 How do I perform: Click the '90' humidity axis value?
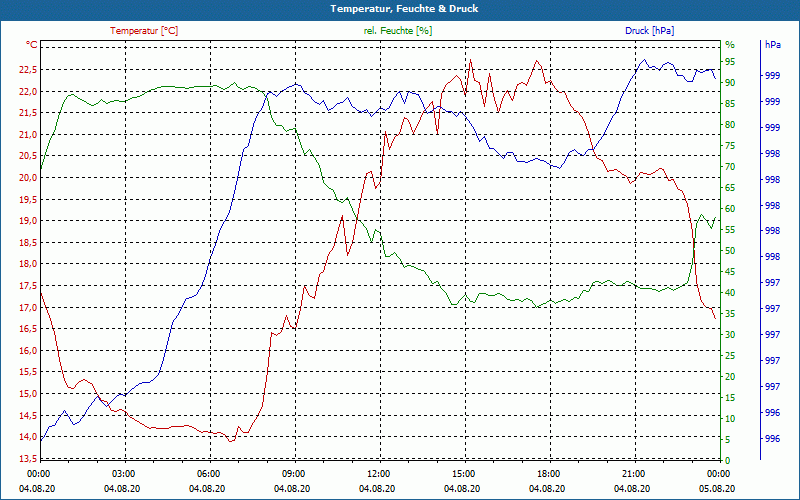[730, 83]
